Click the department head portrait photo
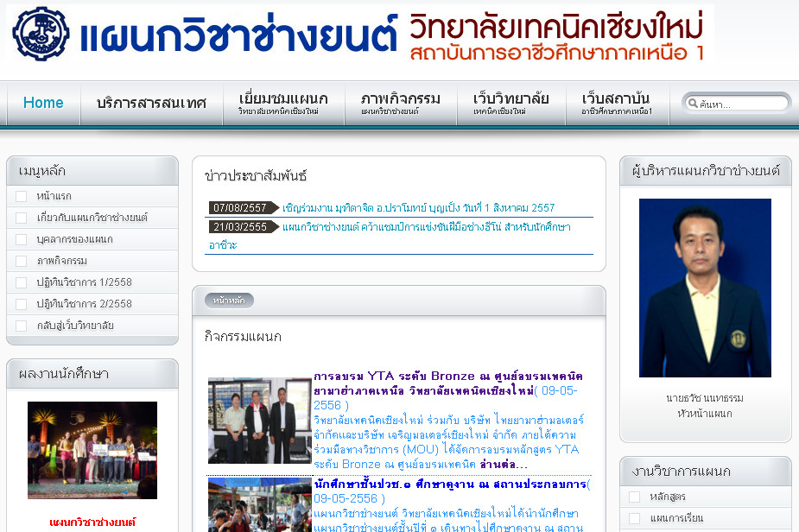The width and height of the screenshot is (799, 532). coord(705,288)
